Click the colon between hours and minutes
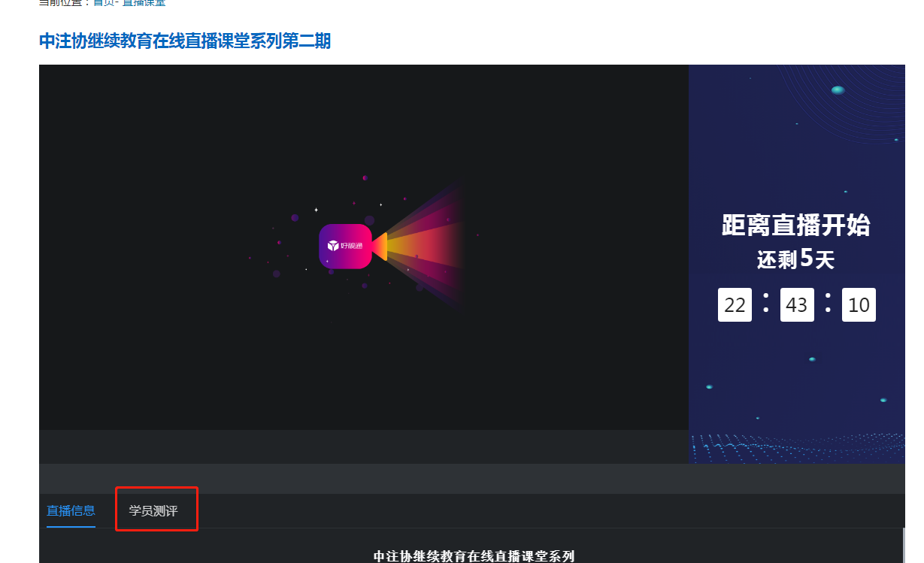The height and width of the screenshot is (563, 924). coord(765,304)
